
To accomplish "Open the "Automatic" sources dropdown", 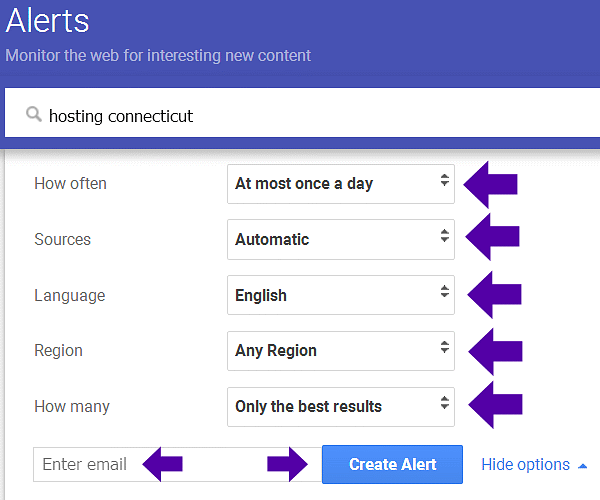I will tap(330, 240).
